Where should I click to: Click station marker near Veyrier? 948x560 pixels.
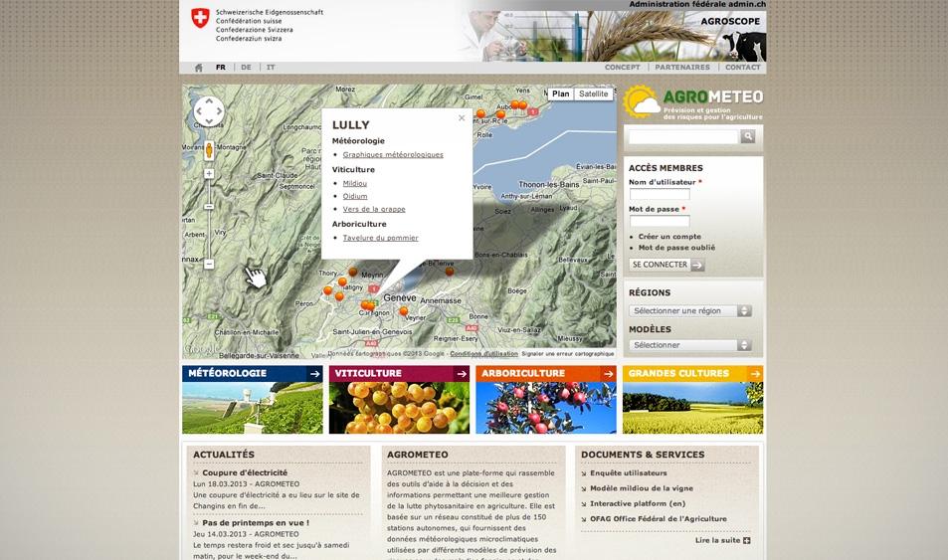pyautogui.click(x=403, y=311)
